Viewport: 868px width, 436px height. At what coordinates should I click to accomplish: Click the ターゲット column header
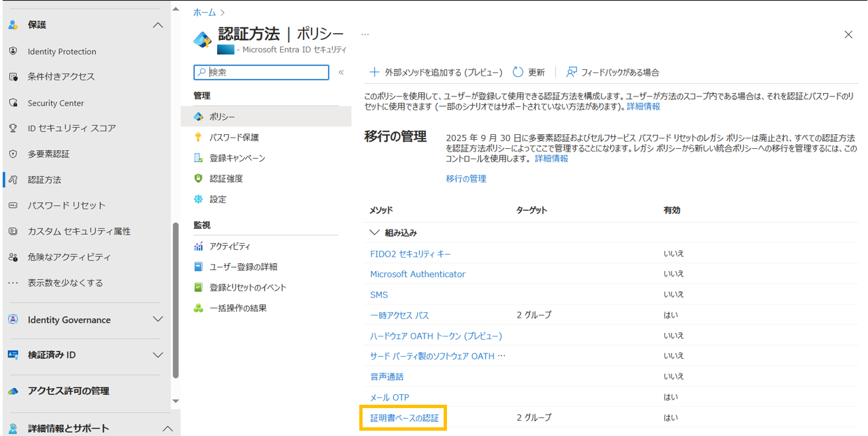tap(531, 210)
